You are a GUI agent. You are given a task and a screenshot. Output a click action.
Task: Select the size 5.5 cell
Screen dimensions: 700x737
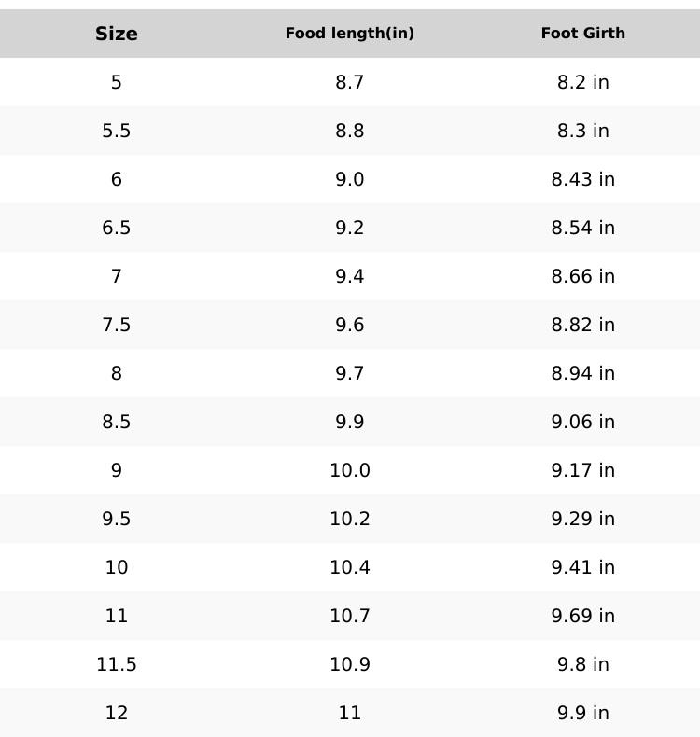point(117,131)
